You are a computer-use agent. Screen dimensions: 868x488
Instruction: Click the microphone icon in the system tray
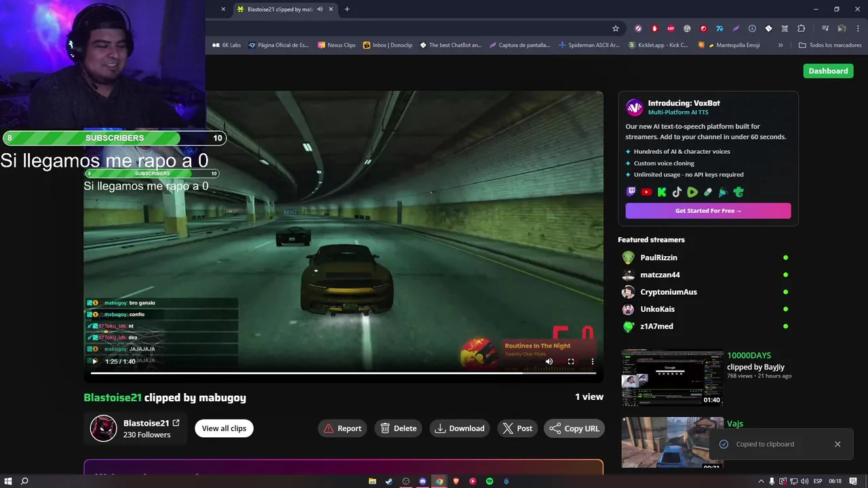pyautogui.click(x=772, y=481)
